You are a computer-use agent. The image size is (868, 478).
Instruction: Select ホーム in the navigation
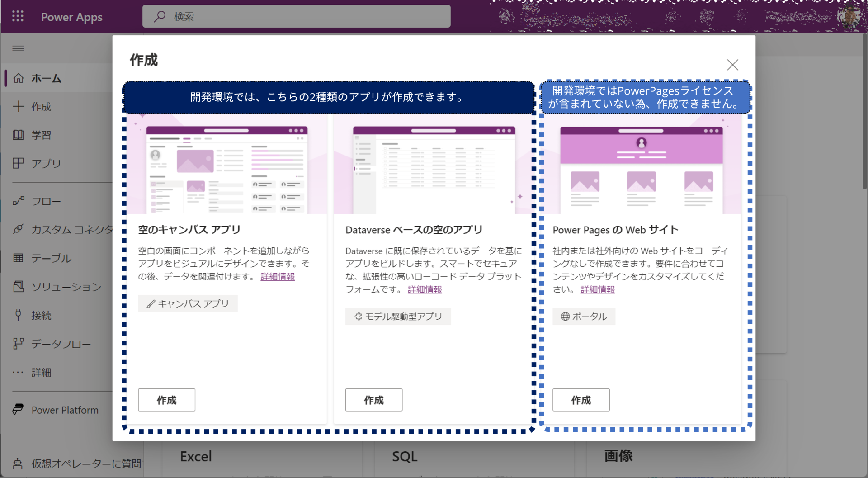(46, 78)
